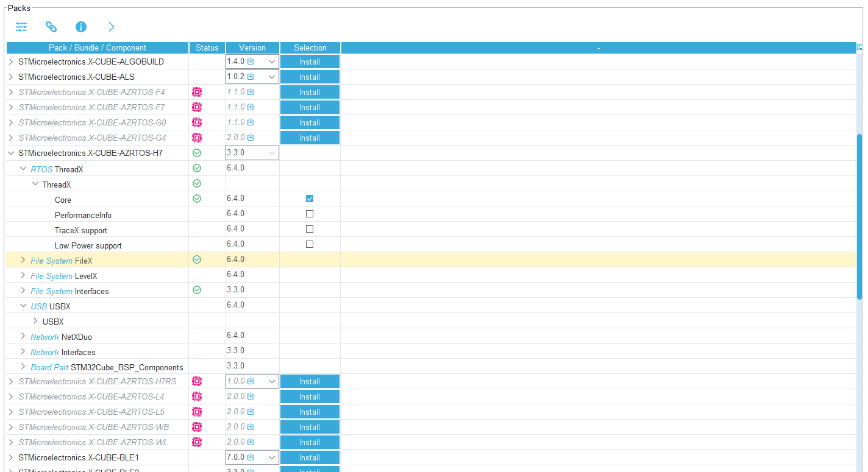Click the vertical scrollbar thumb
Image resolution: width=868 pixels, height=472 pixels.
click(x=859, y=216)
